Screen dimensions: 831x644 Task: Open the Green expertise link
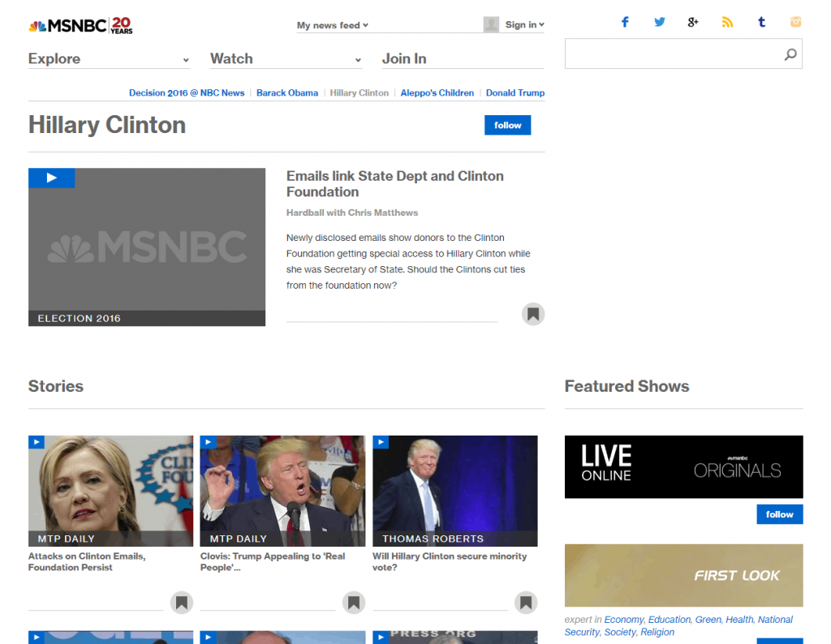click(x=708, y=620)
